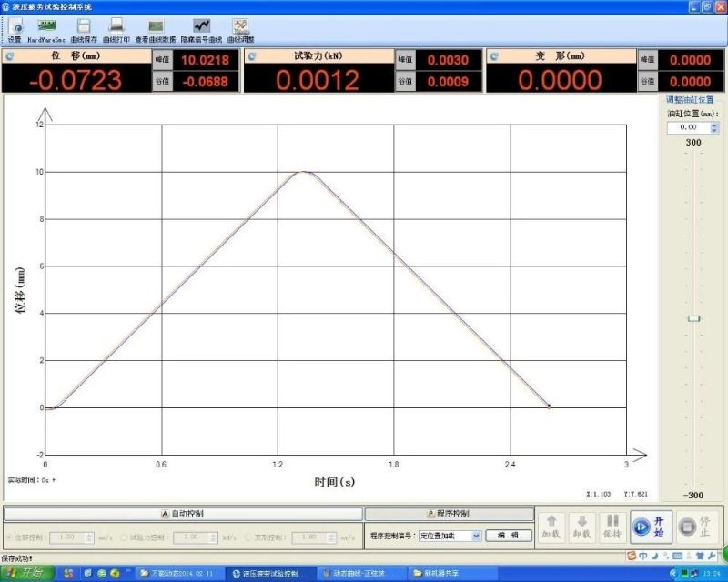Click the 曲线保存 curve save icon
This screenshot has height=582, width=728.
coord(84,30)
